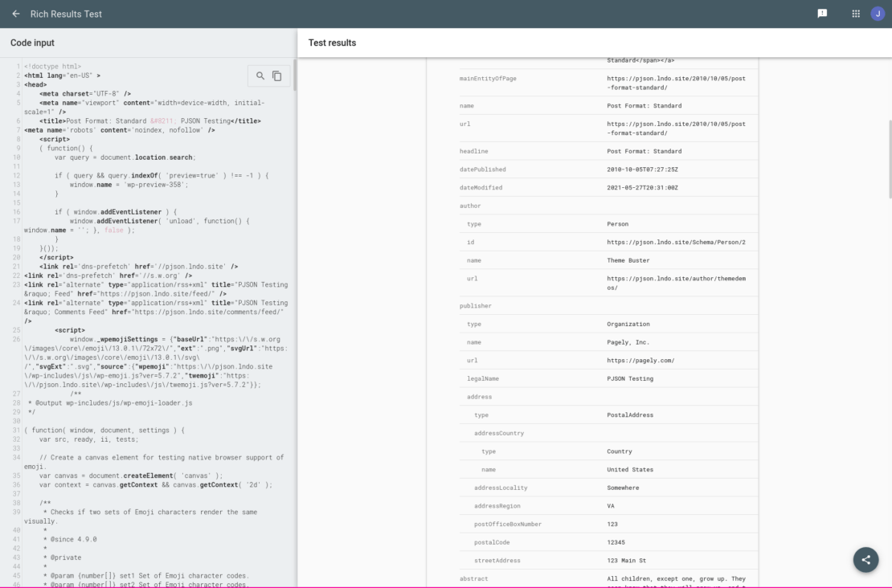Click the Rich Results Test title

click(x=66, y=14)
